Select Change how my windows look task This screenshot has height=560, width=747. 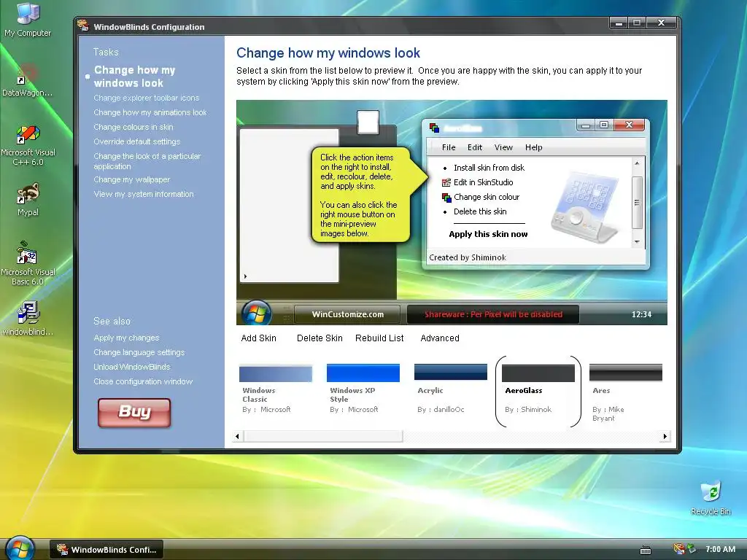pyautogui.click(x=134, y=76)
